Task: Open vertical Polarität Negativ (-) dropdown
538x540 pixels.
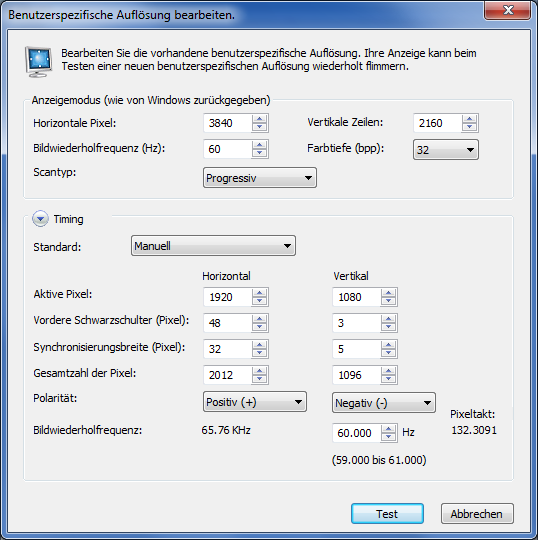Action: (384, 403)
